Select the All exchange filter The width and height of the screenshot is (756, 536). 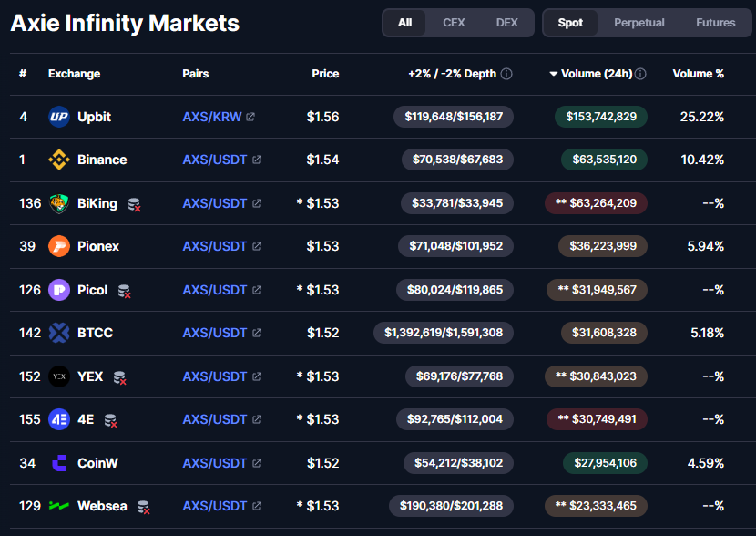pos(404,23)
